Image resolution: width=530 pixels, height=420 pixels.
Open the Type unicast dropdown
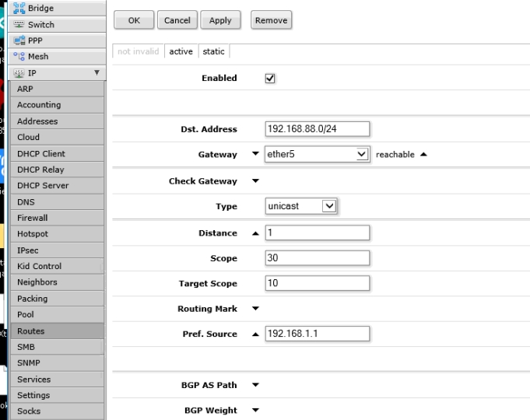328,206
